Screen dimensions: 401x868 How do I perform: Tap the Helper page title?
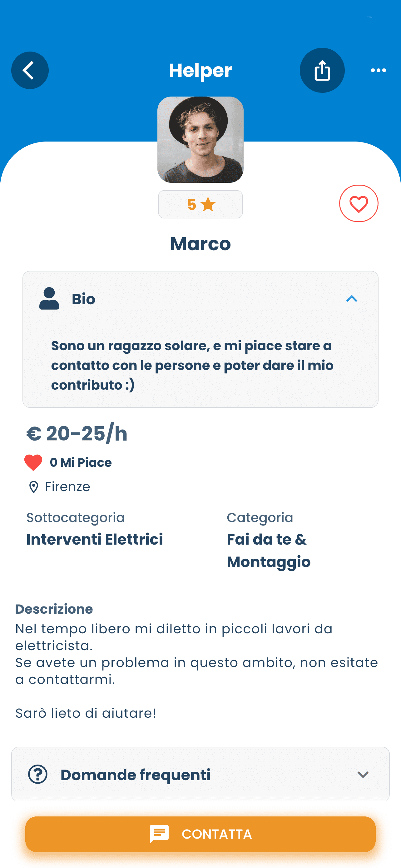point(200,70)
